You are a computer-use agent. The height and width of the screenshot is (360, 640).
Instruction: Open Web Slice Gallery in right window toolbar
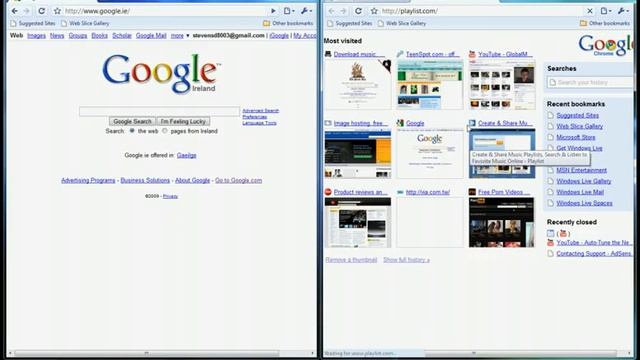coord(402,23)
